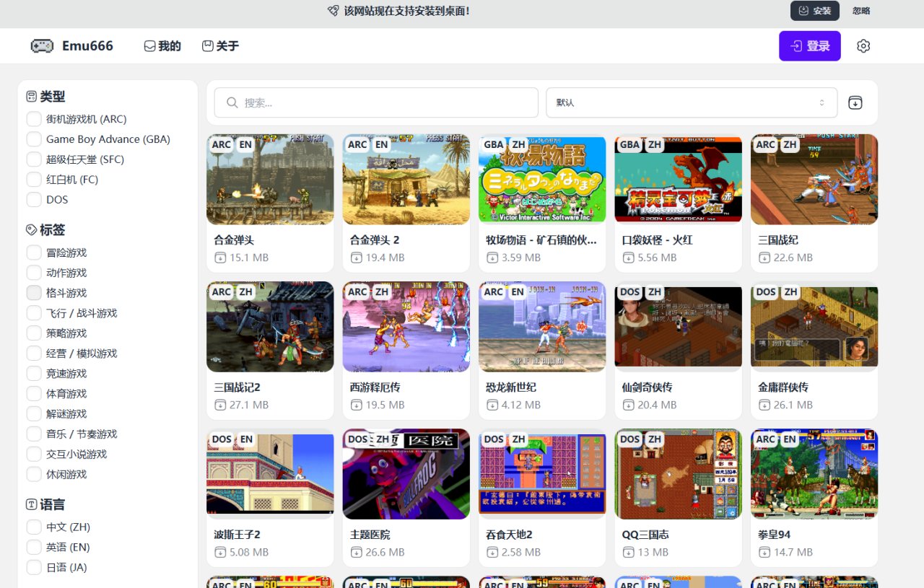Check the 策略游戏 tag

(33, 333)
